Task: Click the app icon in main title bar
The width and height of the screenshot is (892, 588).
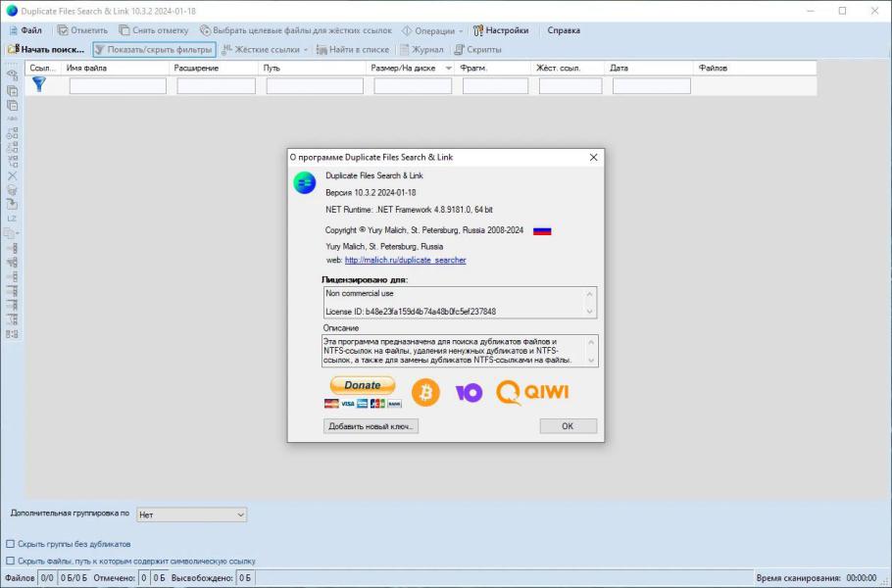Action: 12,11
